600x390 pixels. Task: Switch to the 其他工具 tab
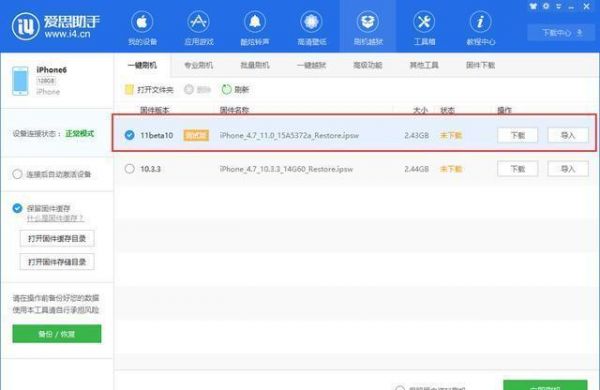point(424,65)
